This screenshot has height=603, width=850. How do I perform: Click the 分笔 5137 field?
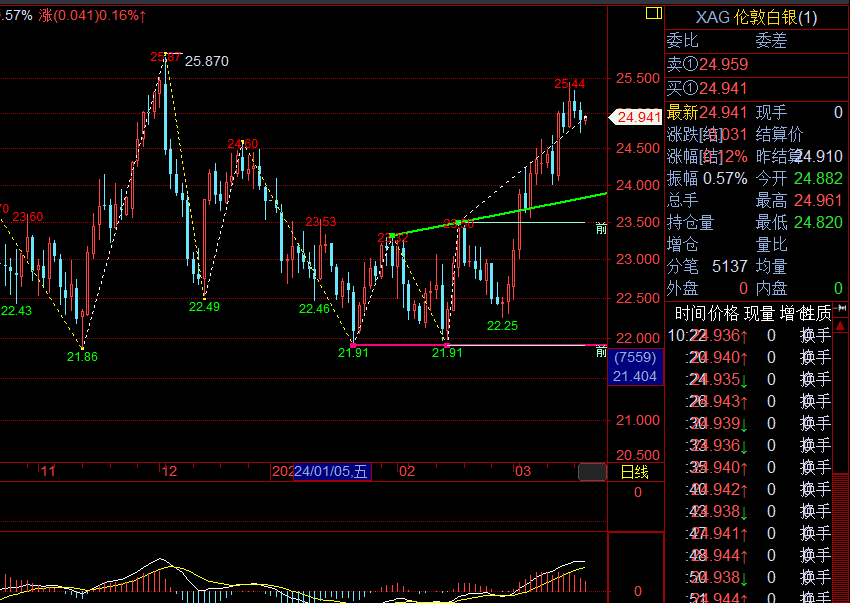(x=707, y=266)
